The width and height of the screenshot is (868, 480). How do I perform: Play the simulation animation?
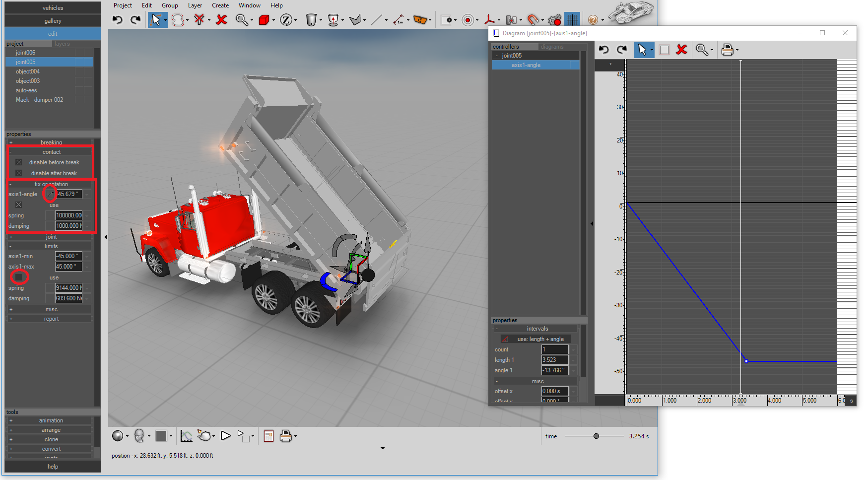pos(225,436)
